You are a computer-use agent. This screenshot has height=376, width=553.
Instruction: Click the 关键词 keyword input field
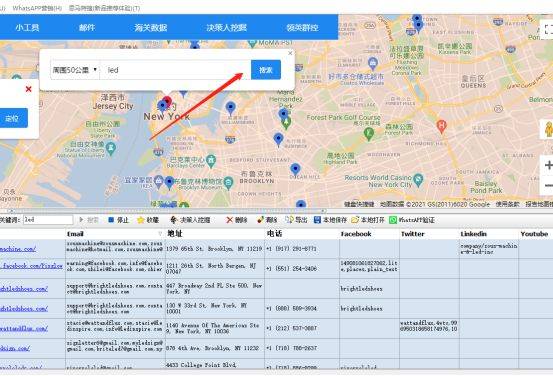point(48,220)
